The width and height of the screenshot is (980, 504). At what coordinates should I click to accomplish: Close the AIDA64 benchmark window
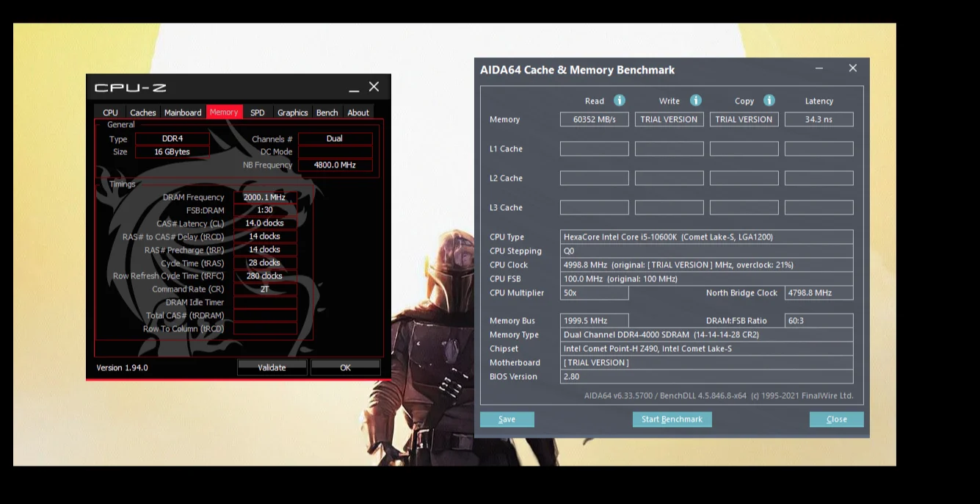point(852,68)
